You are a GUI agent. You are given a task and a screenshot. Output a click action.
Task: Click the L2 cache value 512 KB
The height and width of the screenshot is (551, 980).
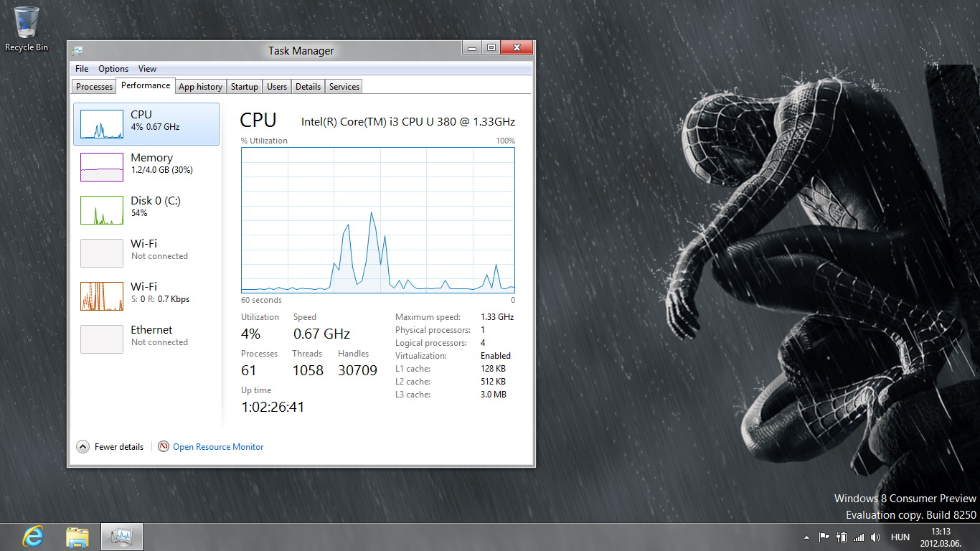pos(493,382)
